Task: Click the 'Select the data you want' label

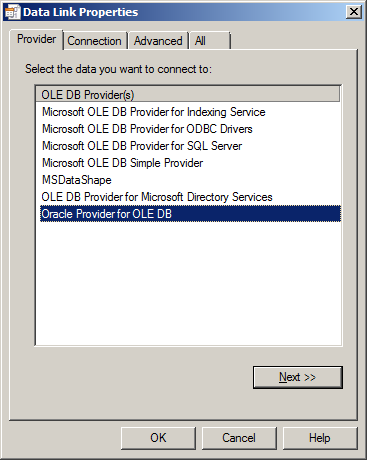Action: tap(118, 69)
